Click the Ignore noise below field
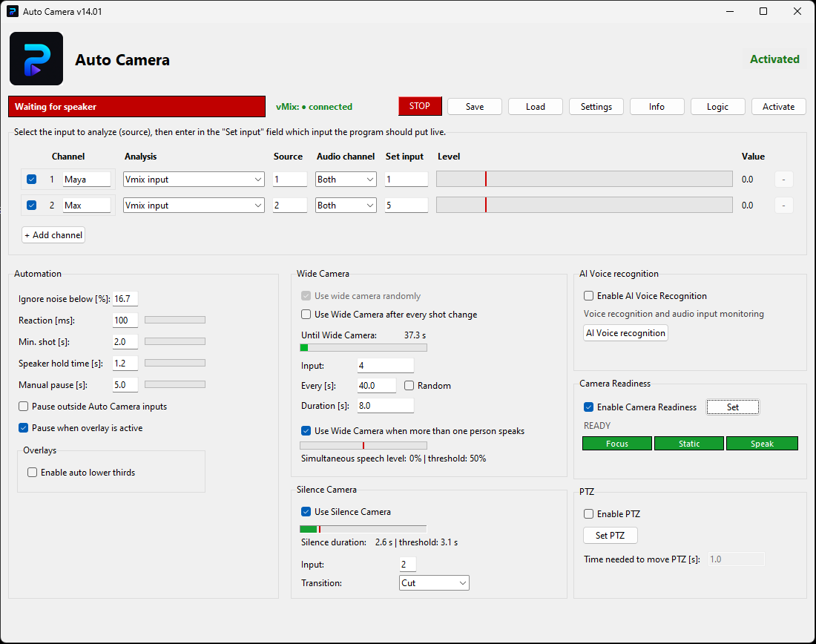 tap(125, 299)
